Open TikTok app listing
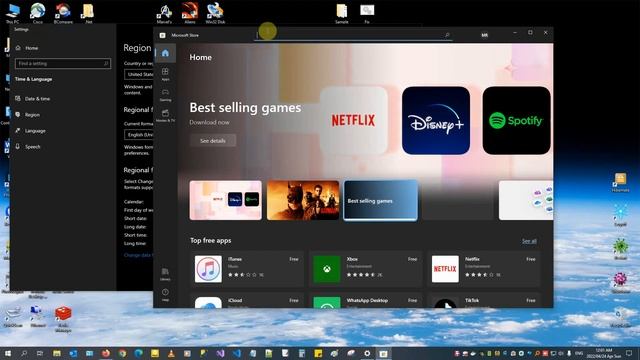Screen dimensions: 640x360 point(484,300)
